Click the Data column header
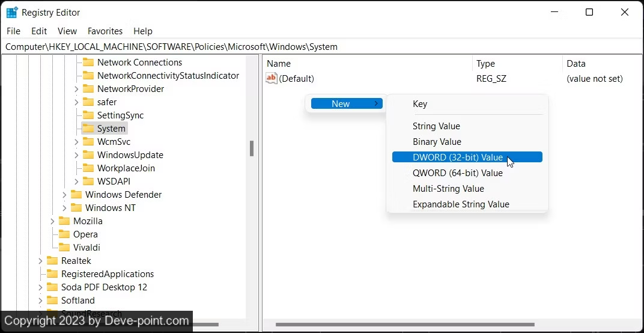This screenshot has width=644, height=333. coord(603,64)
